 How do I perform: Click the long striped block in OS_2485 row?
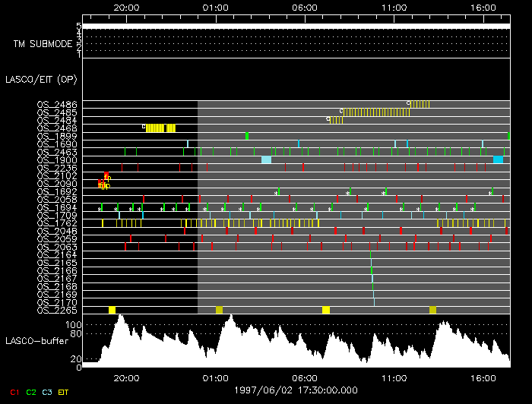(376, 112)
